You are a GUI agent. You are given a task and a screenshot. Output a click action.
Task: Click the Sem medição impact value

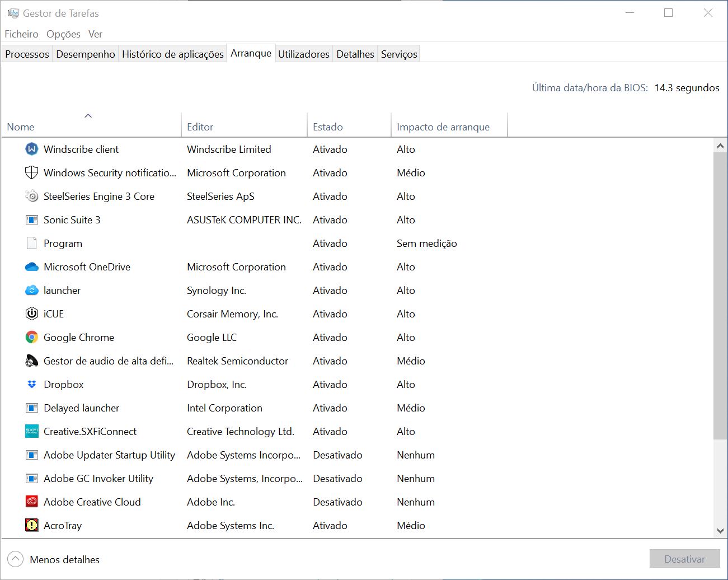pyautogui.click(x=427, y=243)
